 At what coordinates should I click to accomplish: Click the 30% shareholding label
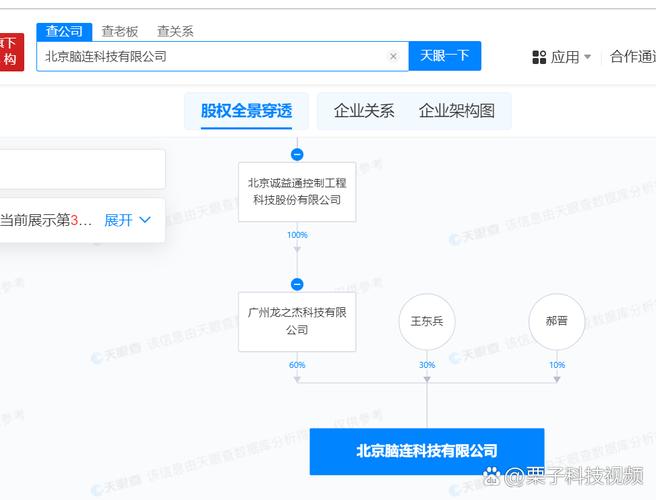pos(427,365)
